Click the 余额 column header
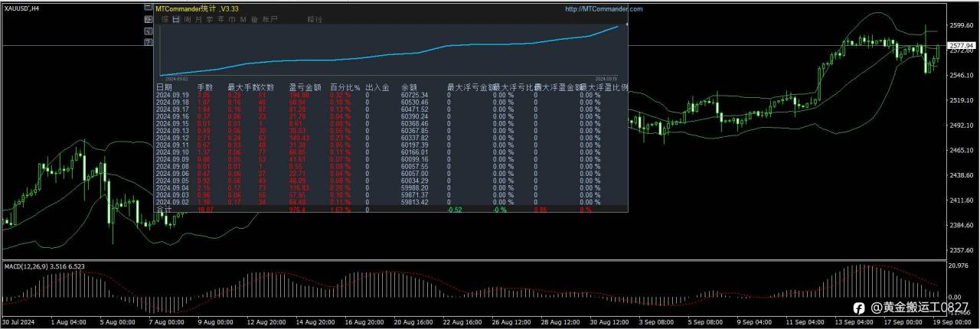The height and width of the screenshot is (329, 980). point(409,87)
